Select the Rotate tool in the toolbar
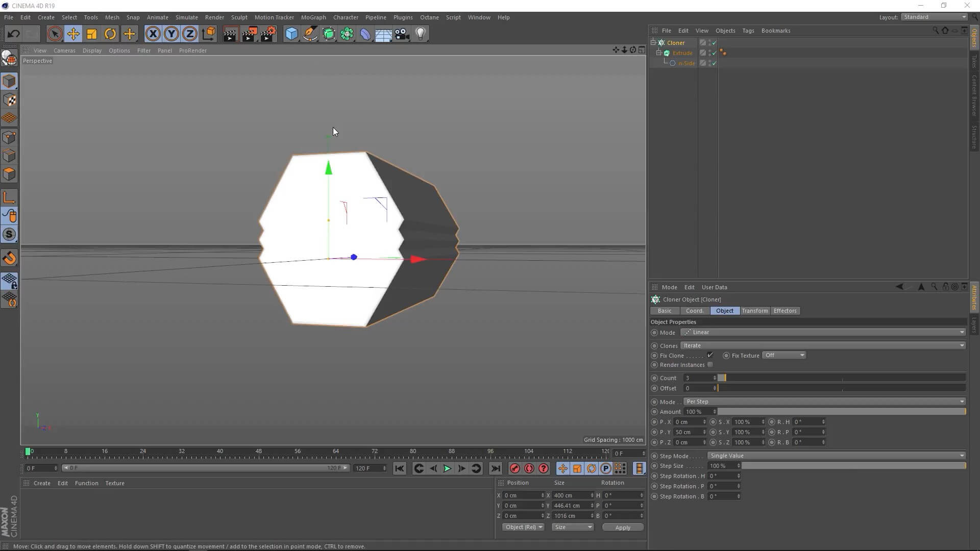This screenshot has width=980, height=551. [x=110, y=34]
